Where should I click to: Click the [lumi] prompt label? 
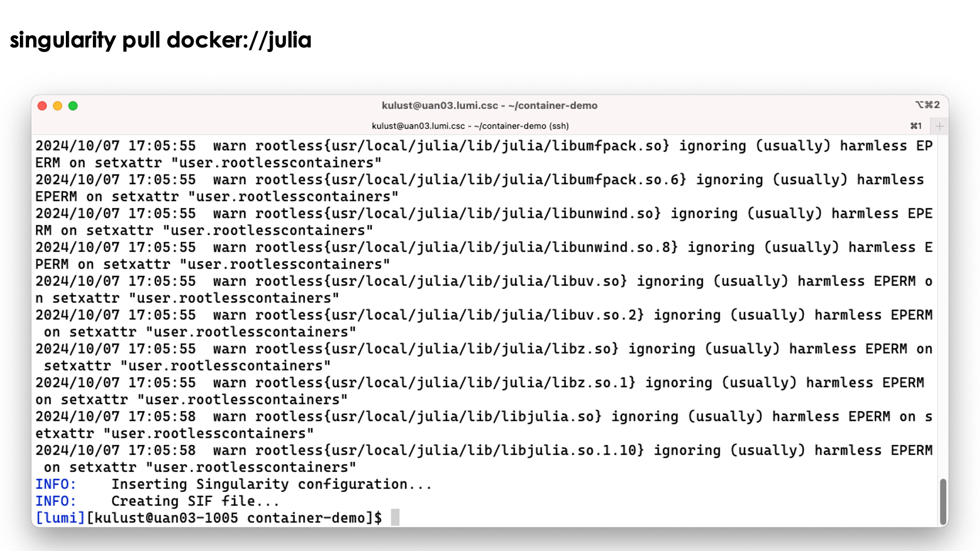coord(60,518)
